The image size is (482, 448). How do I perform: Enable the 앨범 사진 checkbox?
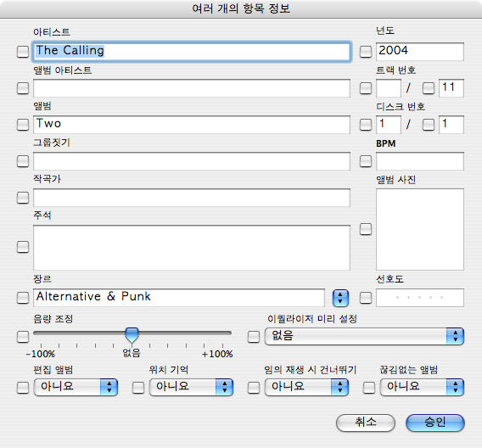(x=366, y=229)
